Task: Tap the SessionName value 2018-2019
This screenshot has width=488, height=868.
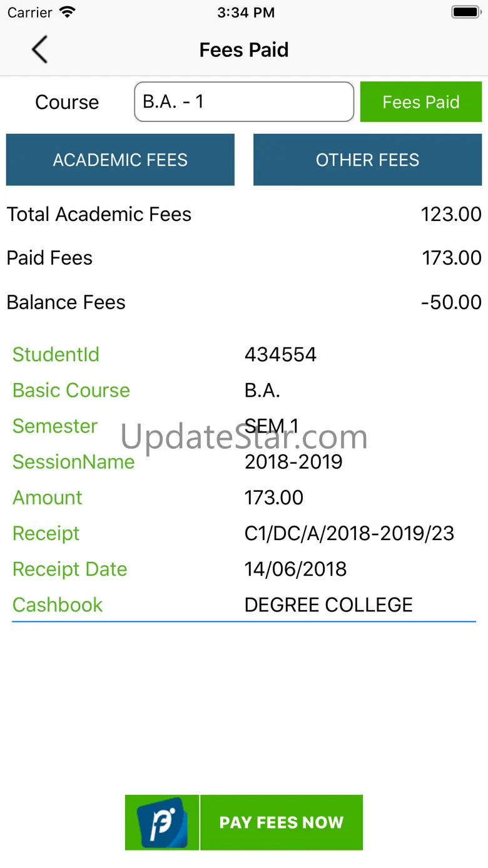Action: click(x=293, y=462)
